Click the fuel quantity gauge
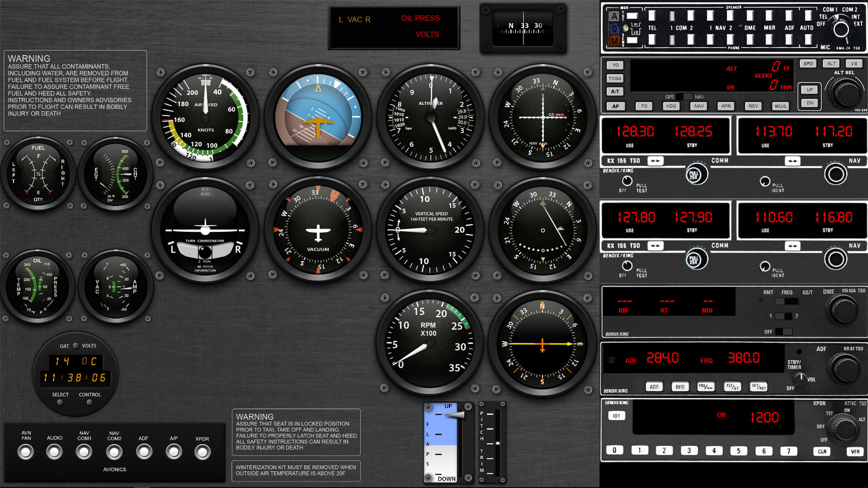 tap(38, 174)
